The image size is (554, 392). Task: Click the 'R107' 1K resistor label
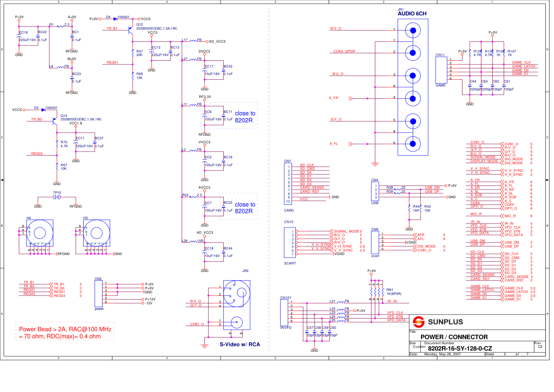coord(512,51)
